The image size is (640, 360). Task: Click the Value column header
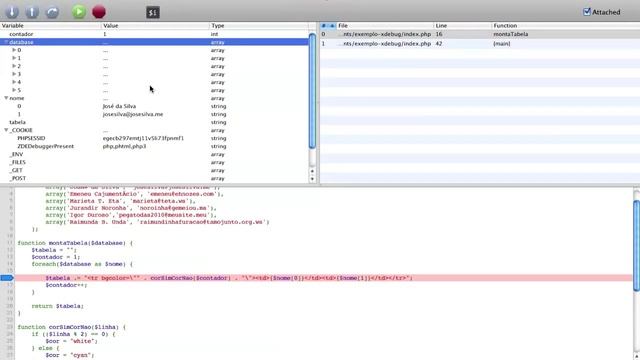[x=155, y=25]
